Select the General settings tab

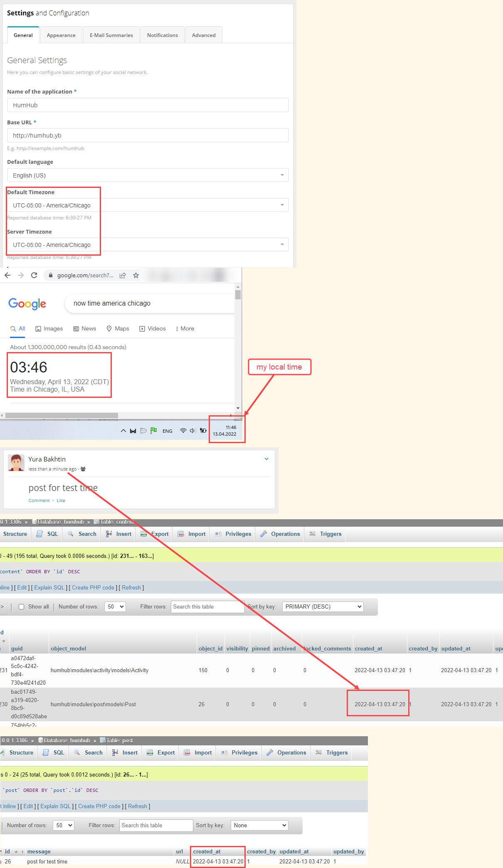[23, 35]
